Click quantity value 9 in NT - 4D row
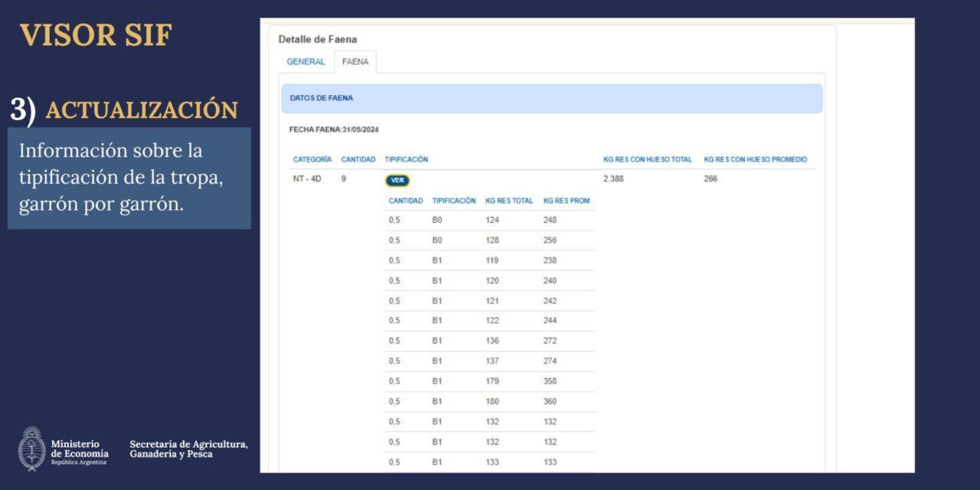This screenshot has width=980, height=490. [x=344, y=179]
